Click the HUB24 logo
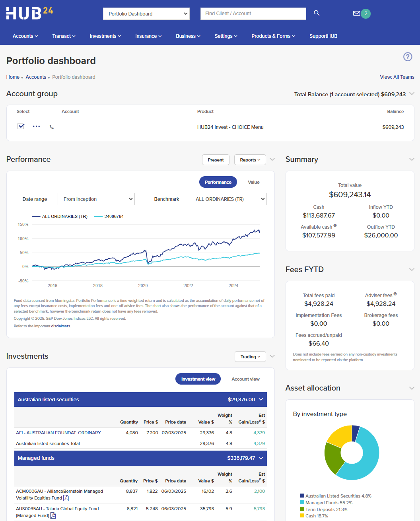 click(x=29, y=13)
